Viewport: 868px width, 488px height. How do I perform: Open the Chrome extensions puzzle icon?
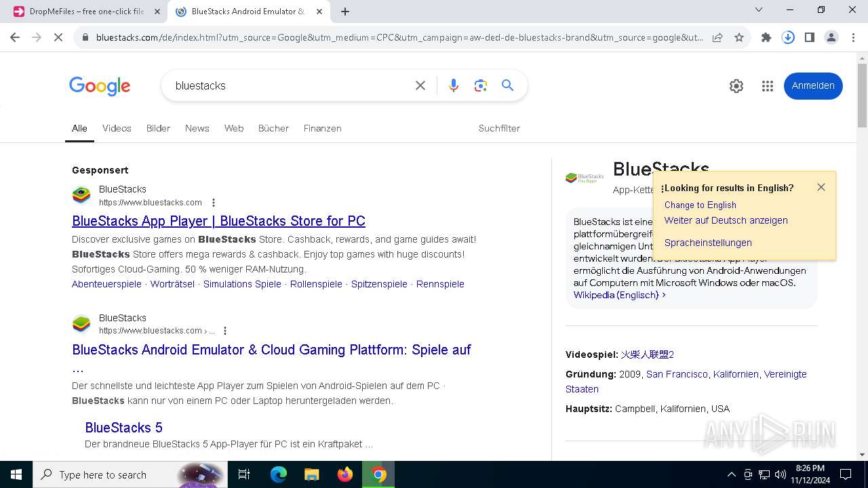766,37
